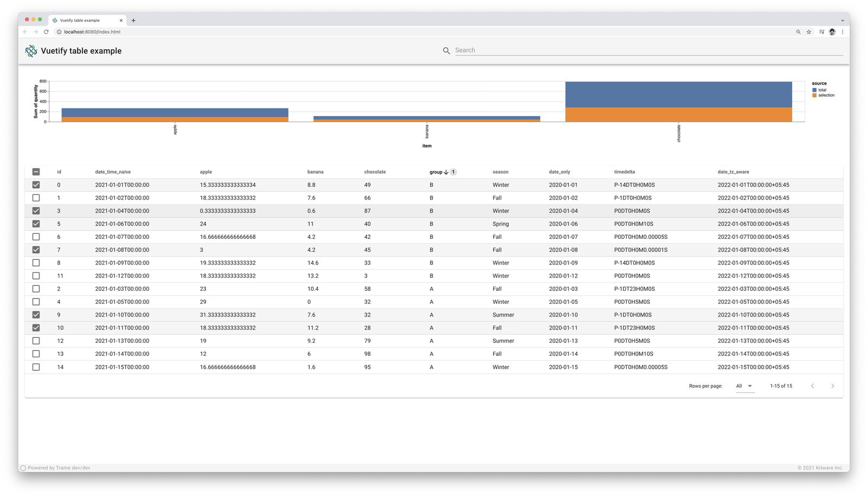This screenshot has width=868, height=496.
Task: Open the browser zoom magnifier icon
Action: (799, 32)
